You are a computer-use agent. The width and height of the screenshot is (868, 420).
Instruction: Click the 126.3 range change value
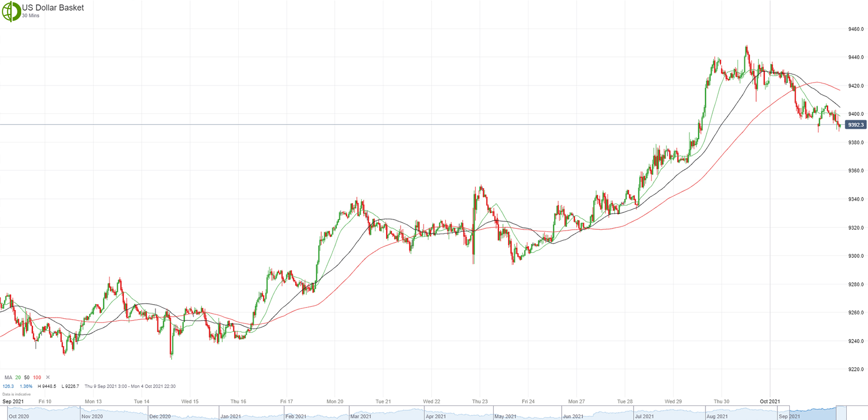[8, 386]
